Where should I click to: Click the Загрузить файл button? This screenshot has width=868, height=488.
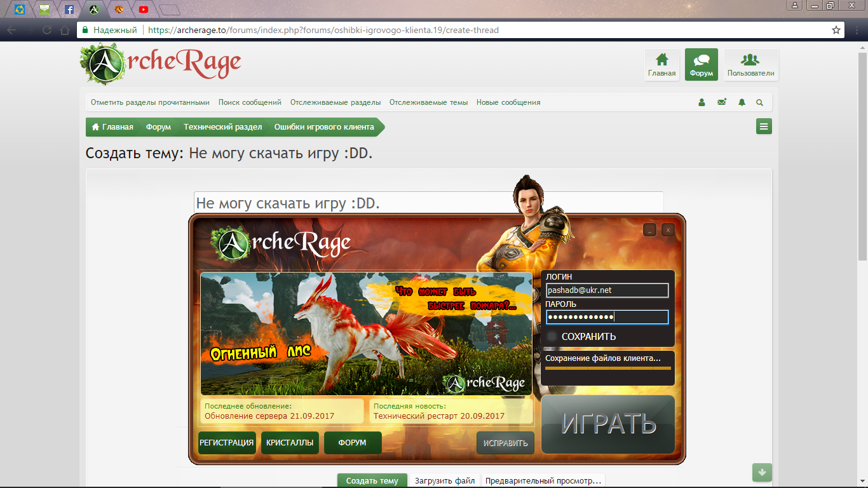(445, 481)
